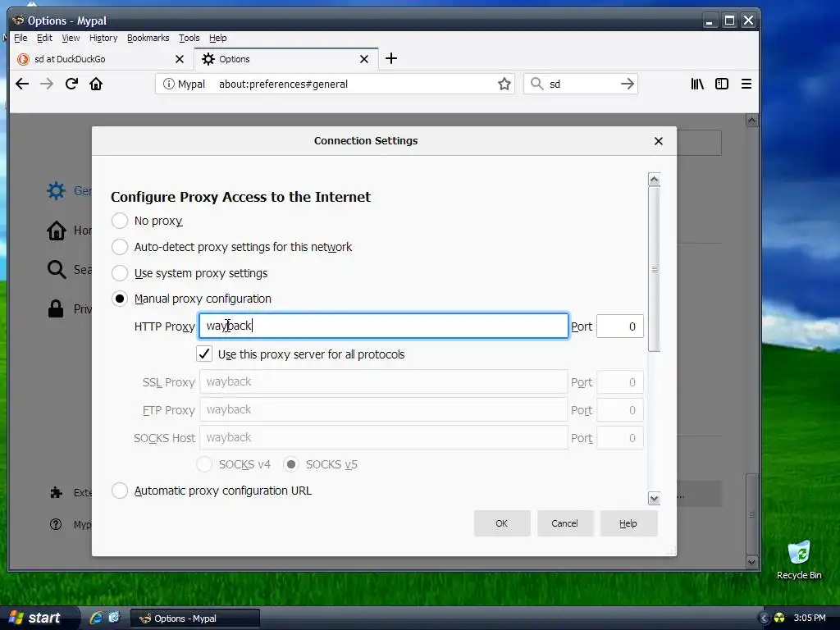Open the Tools menu
The height and width of the screenshot is (630, 840).
tap(189, 38)
